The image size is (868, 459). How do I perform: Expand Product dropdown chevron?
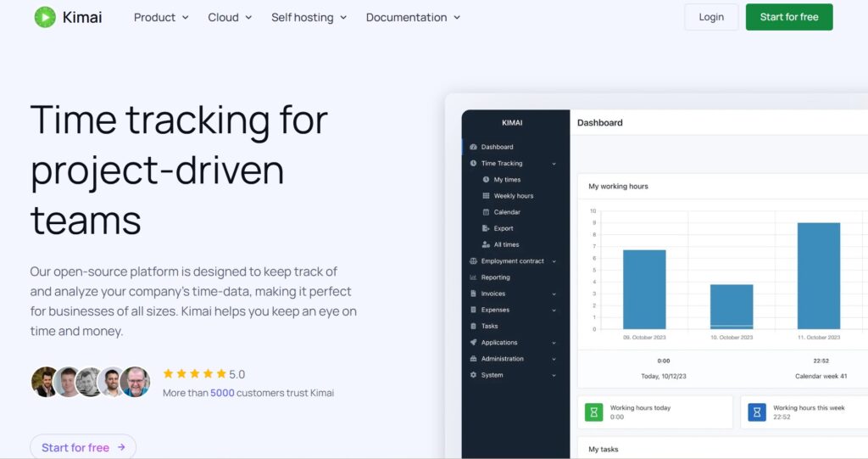185,18
